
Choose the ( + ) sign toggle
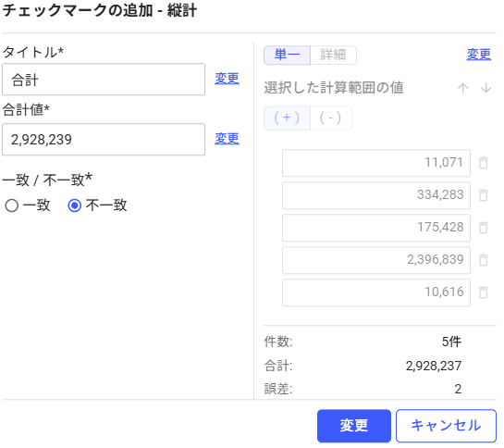(287, 118)
